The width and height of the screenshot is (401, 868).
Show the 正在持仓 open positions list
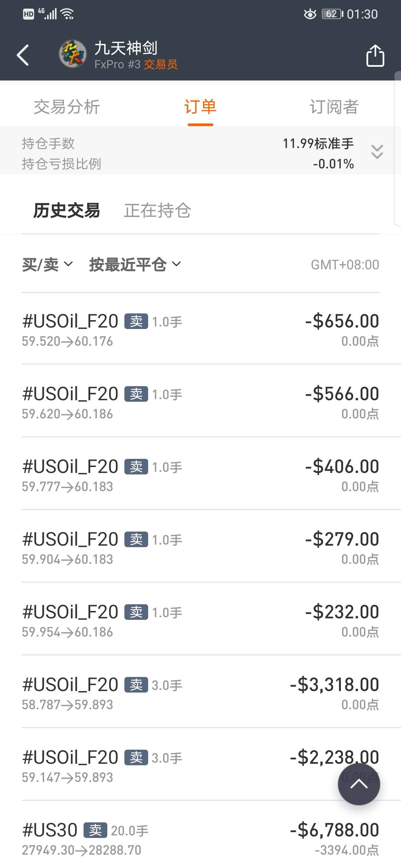click(157, 210)
